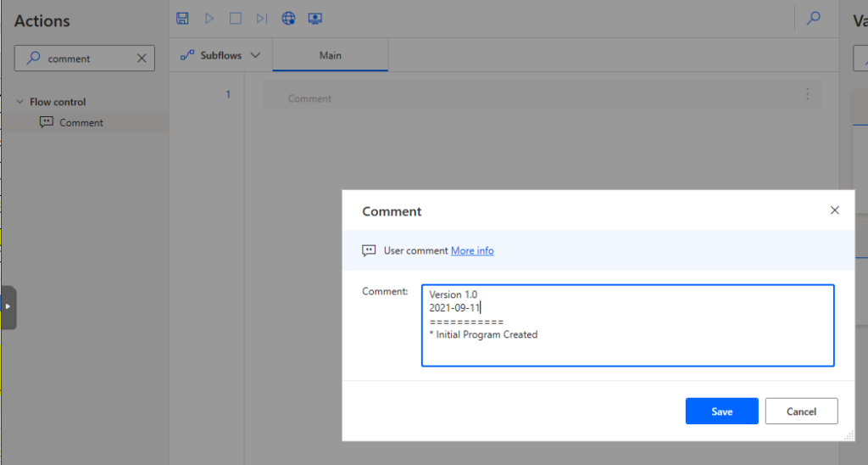Viewport: 868px width, 465px height.
Task: Click inside the Comment text box
Action: (x=628, y=325)
